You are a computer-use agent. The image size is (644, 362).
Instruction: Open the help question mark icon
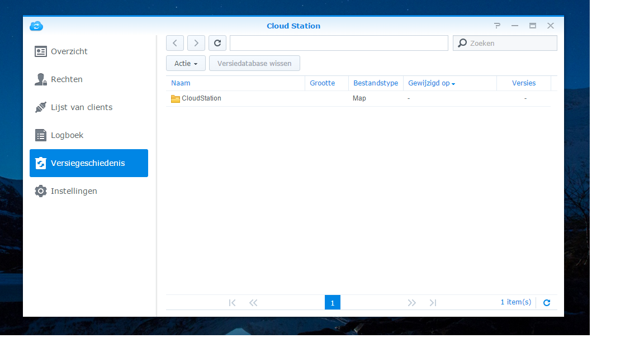497,26
